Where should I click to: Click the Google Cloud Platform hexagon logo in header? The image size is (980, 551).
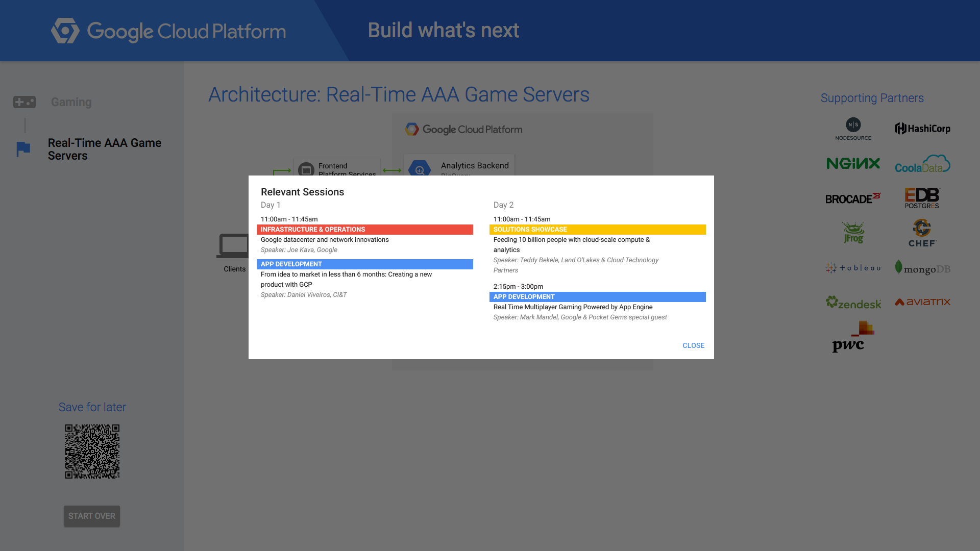click(65, 31)
